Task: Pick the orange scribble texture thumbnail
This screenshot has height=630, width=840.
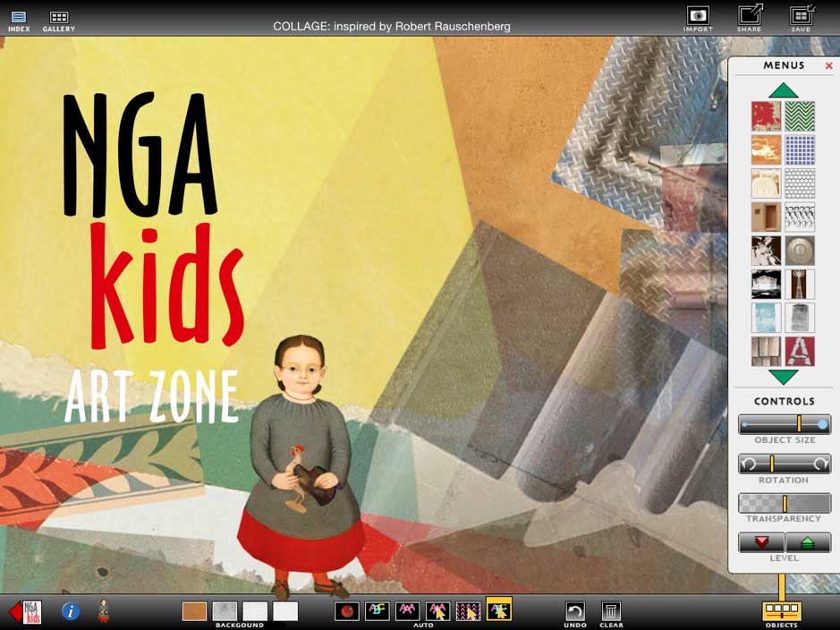Action: coord(766,149)
